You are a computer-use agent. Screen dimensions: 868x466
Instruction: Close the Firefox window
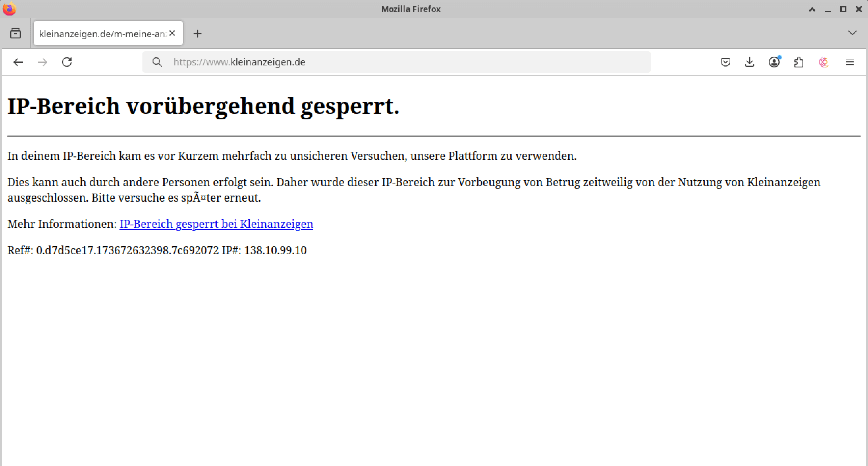point(859,9)
